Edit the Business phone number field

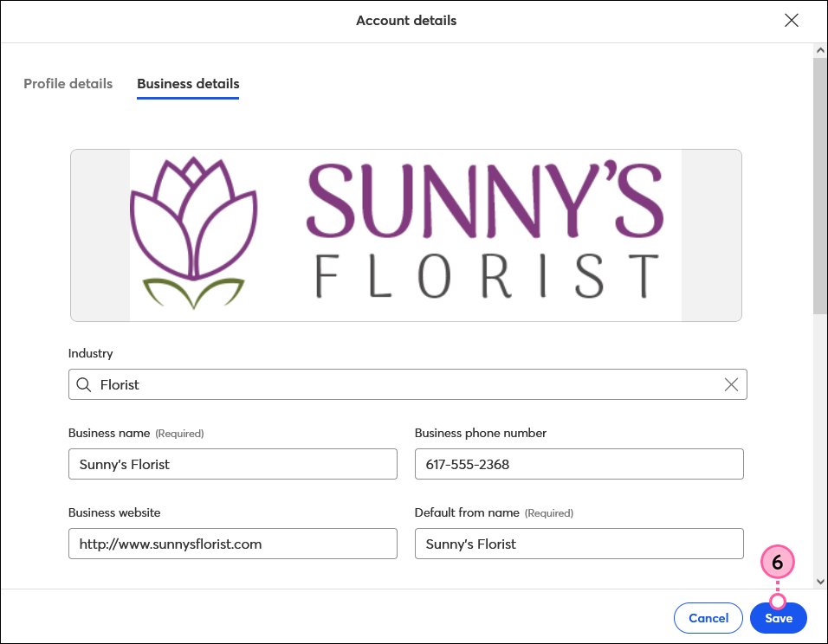pos(579,464)
